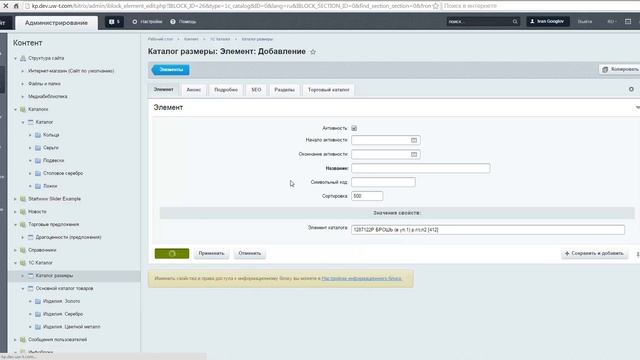Open the Разделы tab
The image size is (640, 360).
pos(284,90)
